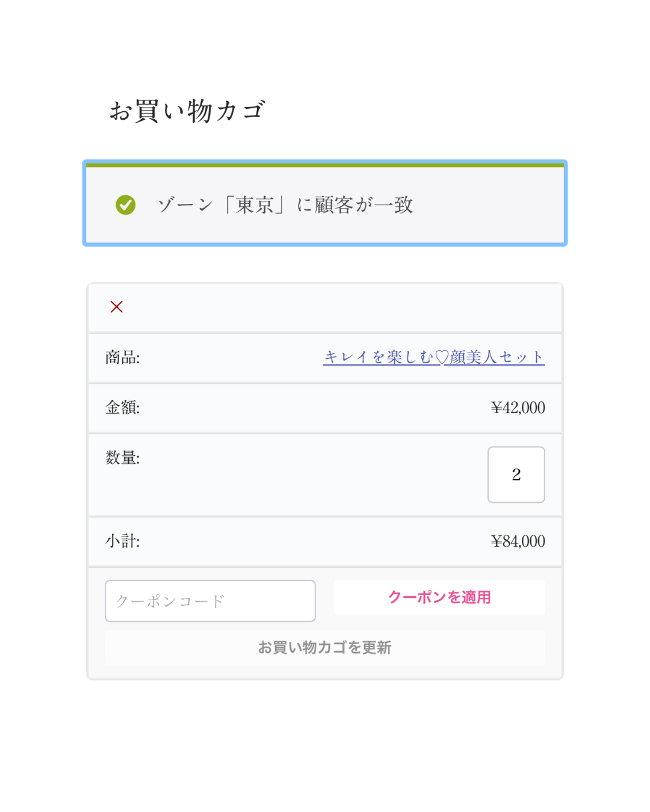The width and height of the screenshot is (650, 812).
Task: Click into the クーポンコード input field
Action: tap(210, 601)
